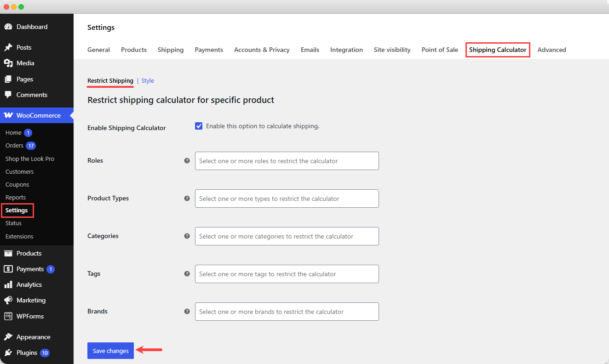
Task: Show help tip for Brands
Action: click(187, 312)
